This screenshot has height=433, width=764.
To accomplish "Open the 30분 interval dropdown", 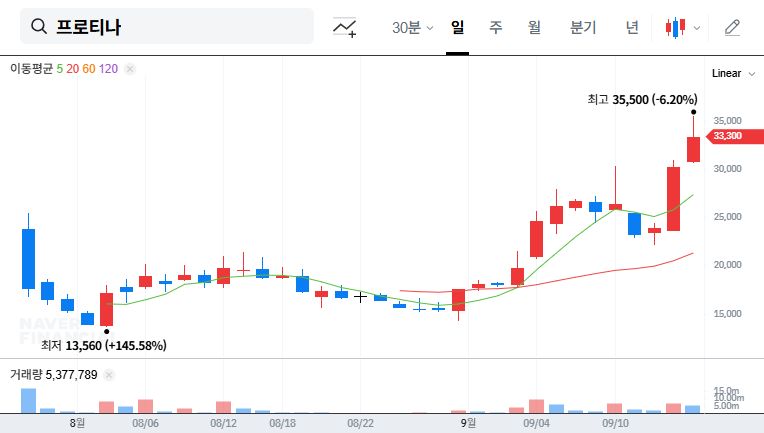I will (412, 28).
